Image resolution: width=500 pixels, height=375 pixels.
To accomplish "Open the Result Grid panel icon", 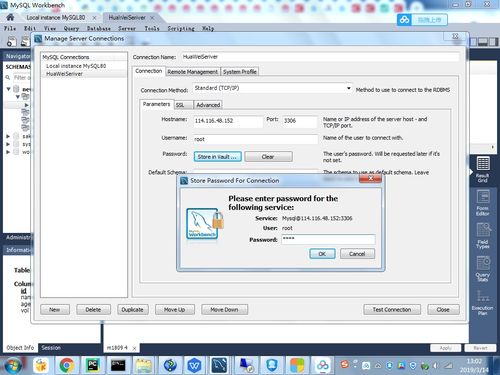I will (483, 169).
